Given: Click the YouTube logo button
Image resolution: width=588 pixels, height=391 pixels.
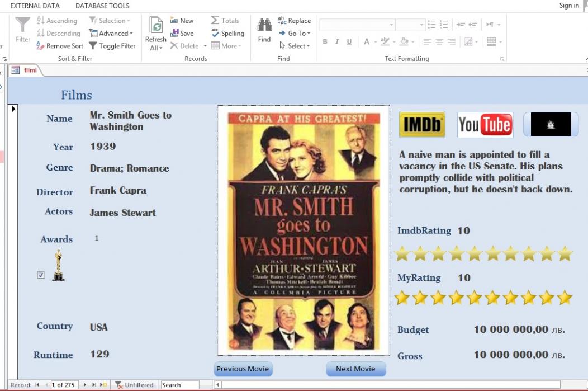Looking at the screenshot, I should click(x=485, y=125).
